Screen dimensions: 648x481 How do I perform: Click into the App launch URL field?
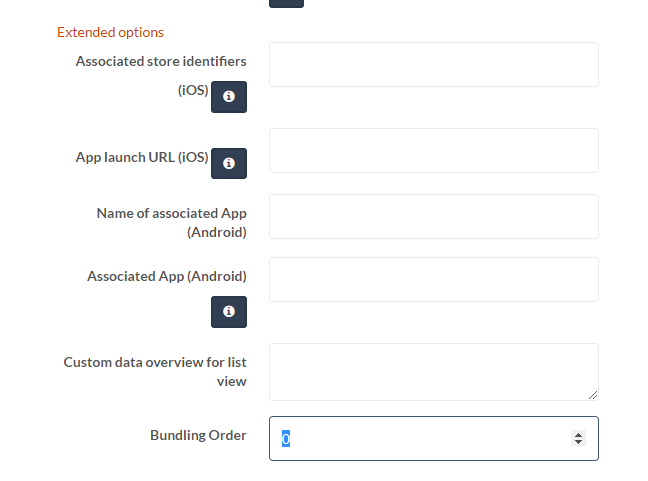(x=434, y=150)
